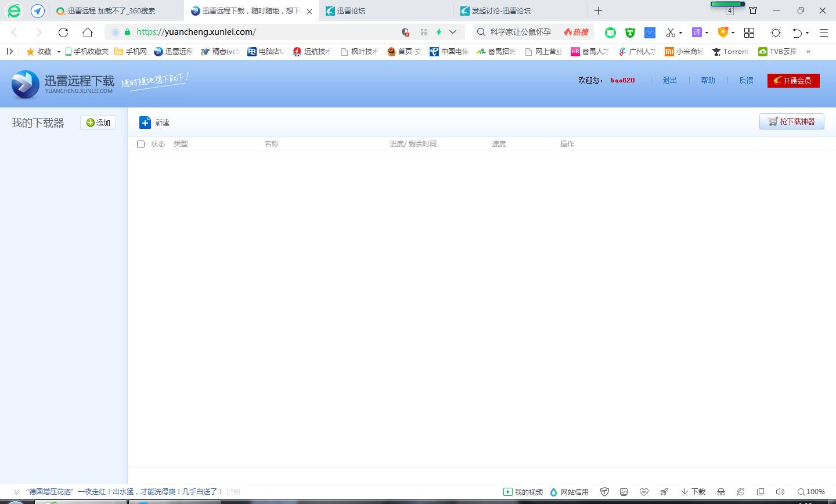This screenshot has height=504, width=836.
Task: Click the green 添加 downloader button
Action: pos(98,123)
